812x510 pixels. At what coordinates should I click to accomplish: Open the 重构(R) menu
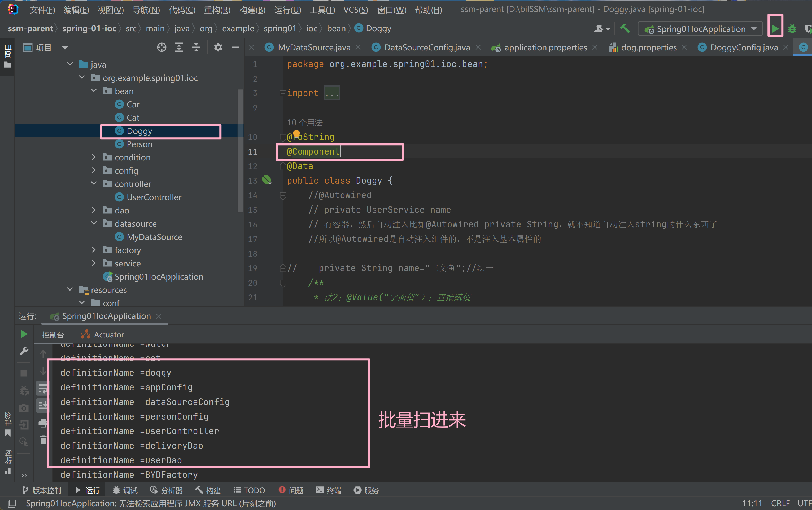tap(217, 10)
